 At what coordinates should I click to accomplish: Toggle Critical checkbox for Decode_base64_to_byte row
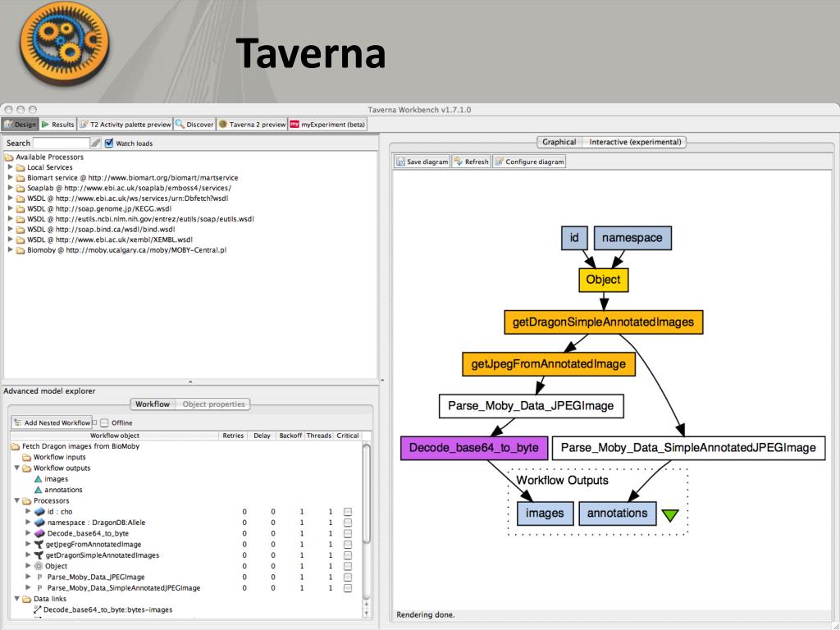[x=348, y=533]
